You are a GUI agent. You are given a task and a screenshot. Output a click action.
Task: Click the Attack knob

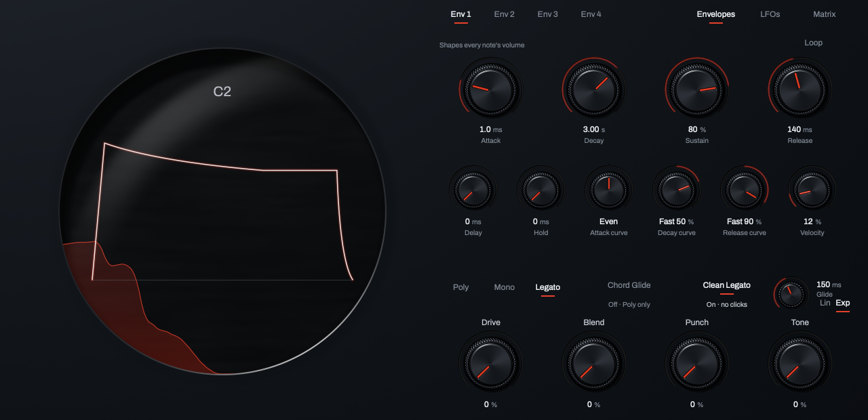(x=491, y=90)
